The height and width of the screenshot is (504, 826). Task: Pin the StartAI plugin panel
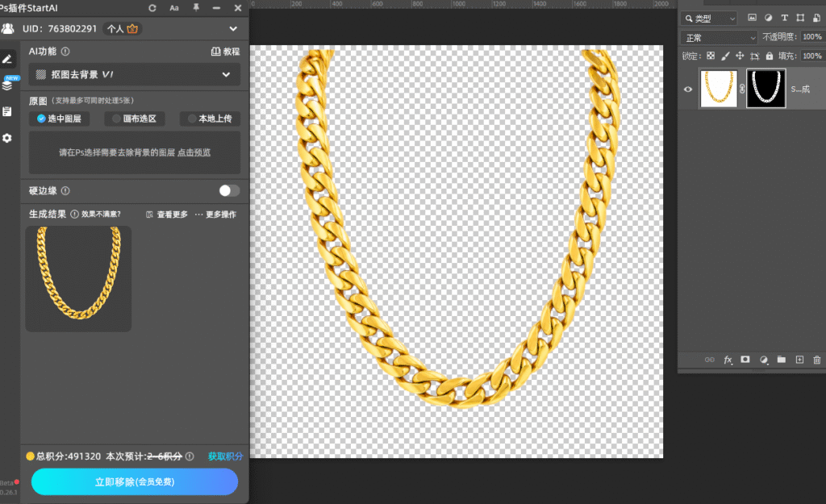point(196,8)
